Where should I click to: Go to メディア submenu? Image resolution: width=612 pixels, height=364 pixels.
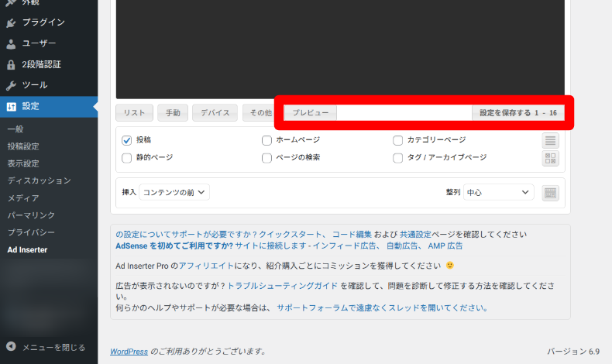point(23,198)
